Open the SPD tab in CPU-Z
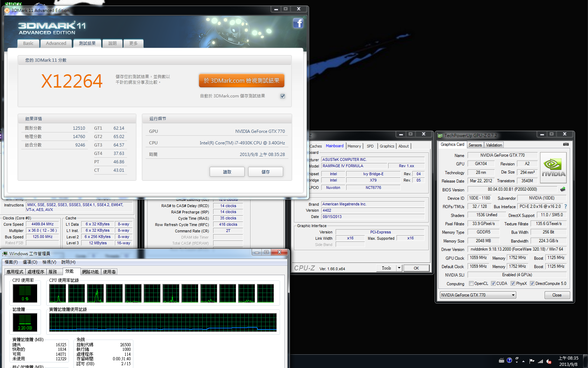 [x=370, y=146]
